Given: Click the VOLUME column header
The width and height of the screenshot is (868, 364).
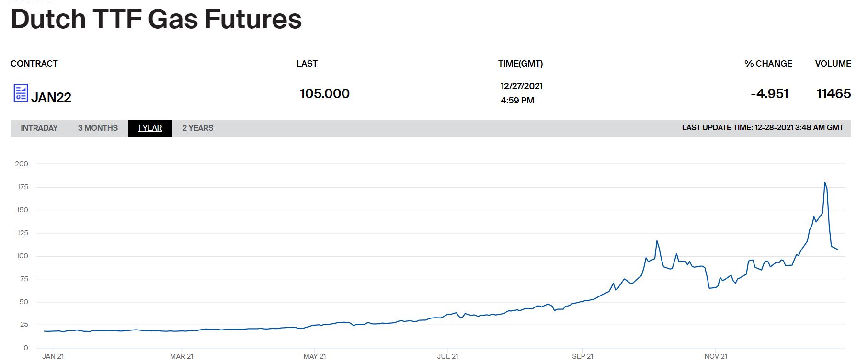Looking at the screenshot, I should [833, 64].
